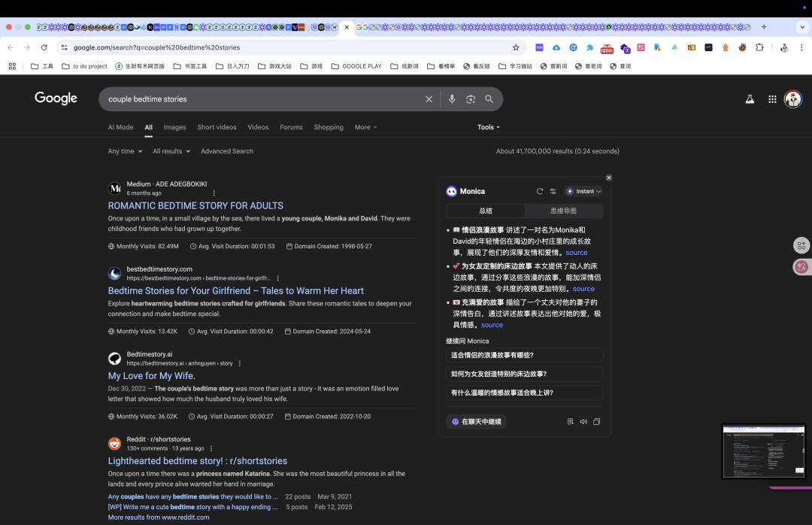Click the pink translate extension in toolbar

coord(641,47)
